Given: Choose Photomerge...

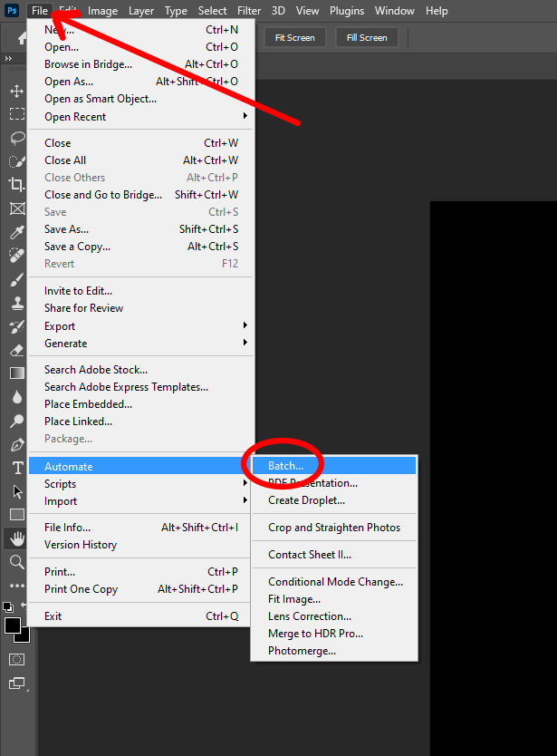Looking at the screenshot, I should (x=334, y=651).
